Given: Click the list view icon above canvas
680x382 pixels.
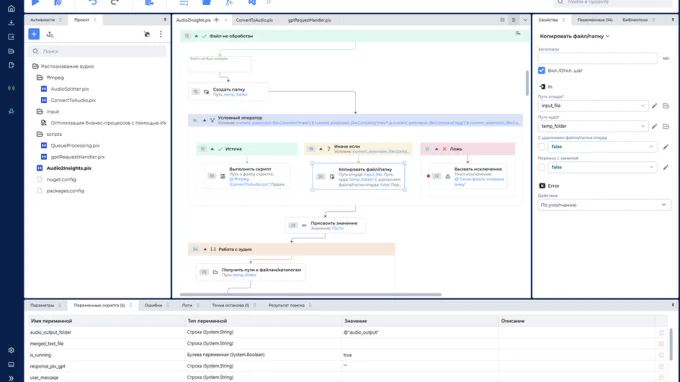Looking at the screenshot, I should tap(513, 20).
